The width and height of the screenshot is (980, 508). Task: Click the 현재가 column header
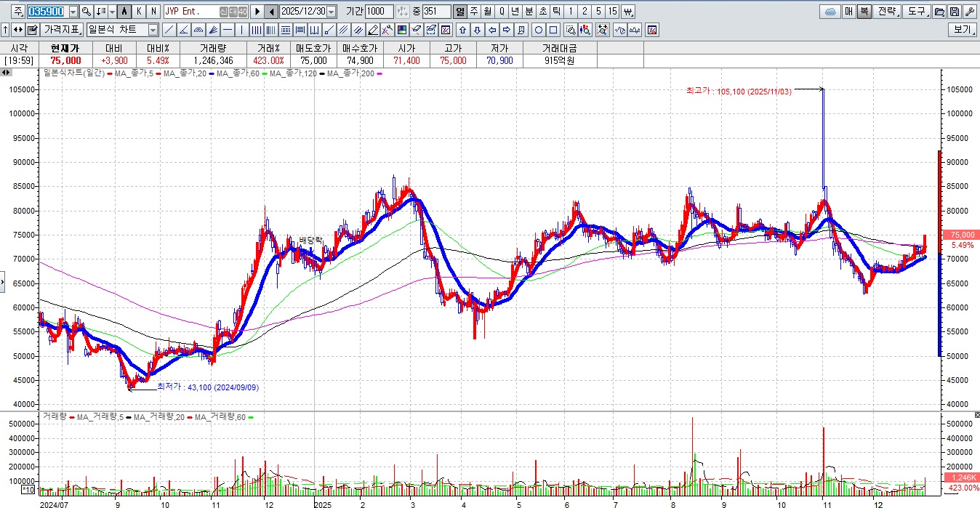click(x=65, y=48)
